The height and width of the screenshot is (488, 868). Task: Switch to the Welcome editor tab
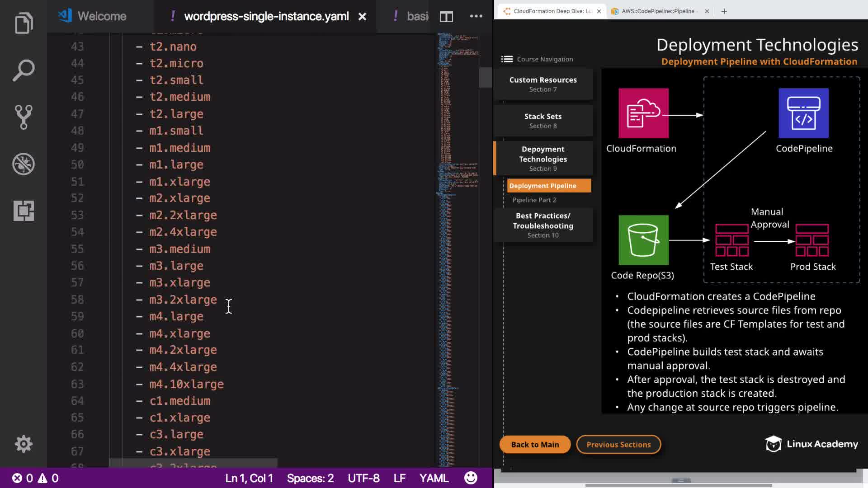(101, 16)
